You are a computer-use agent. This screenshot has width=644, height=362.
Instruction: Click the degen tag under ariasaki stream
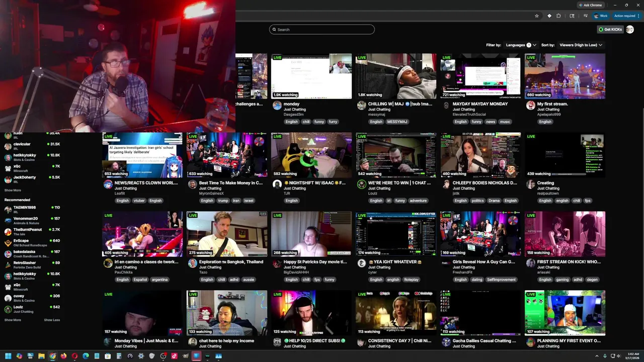click(592, 280)
